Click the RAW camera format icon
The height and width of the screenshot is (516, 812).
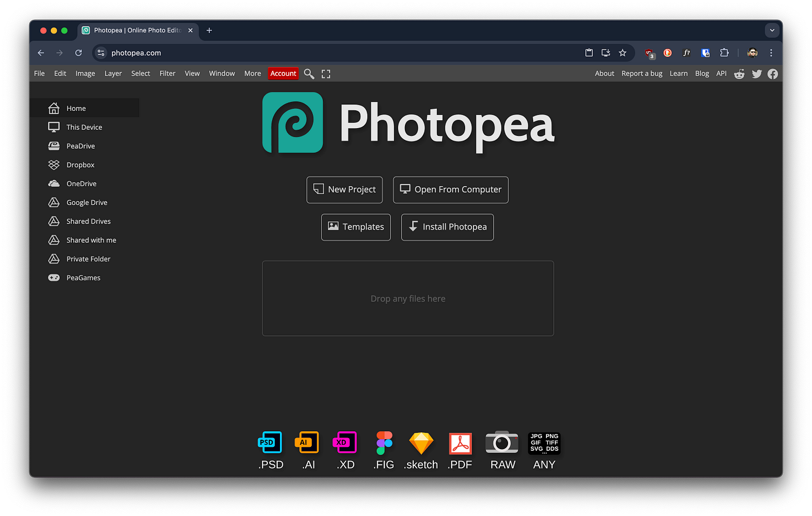(502, 442)
